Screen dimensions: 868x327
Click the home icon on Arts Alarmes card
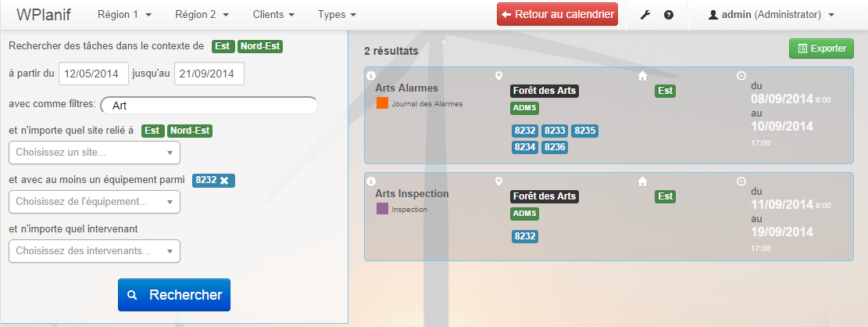[642, 76]
